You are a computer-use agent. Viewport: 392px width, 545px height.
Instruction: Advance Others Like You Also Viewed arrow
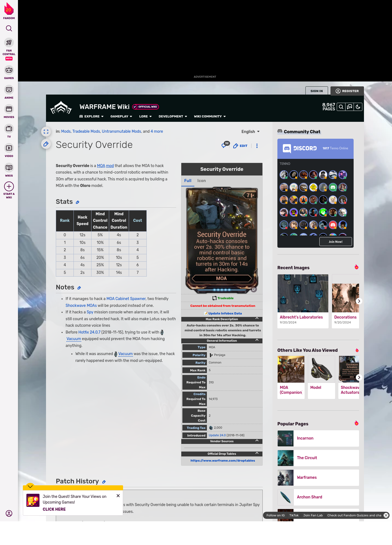[359, 377]
